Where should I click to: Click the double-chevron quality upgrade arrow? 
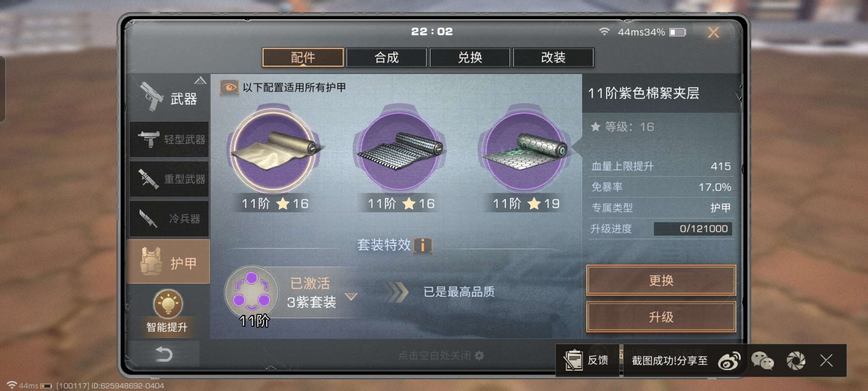click(398, 292)
